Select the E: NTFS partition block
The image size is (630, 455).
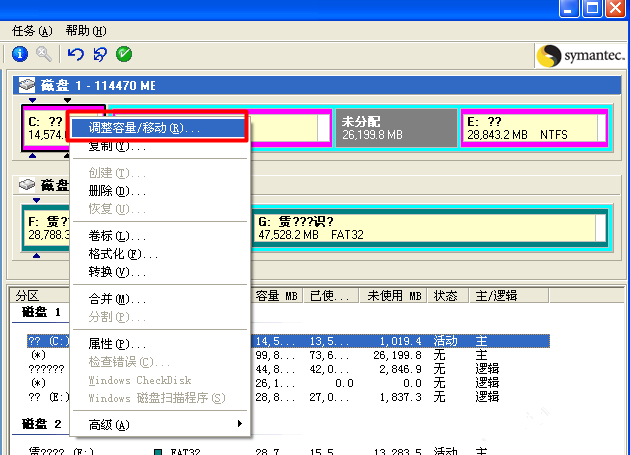533,127
